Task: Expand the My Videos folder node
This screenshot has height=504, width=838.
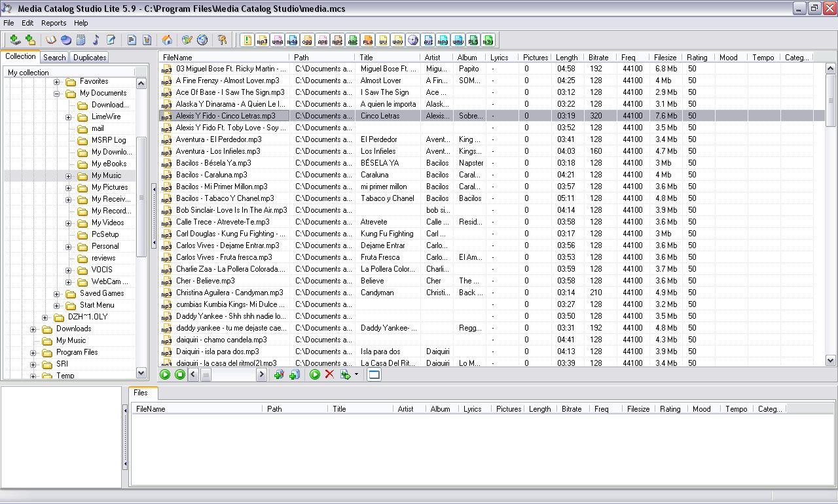Action: (69, 223)
